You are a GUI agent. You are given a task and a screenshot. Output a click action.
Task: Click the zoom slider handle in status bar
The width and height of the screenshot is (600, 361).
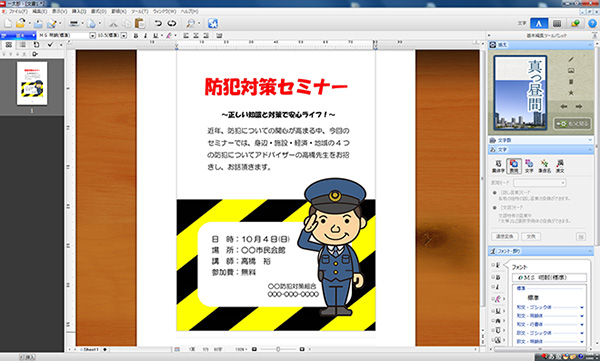pos(278,349)
